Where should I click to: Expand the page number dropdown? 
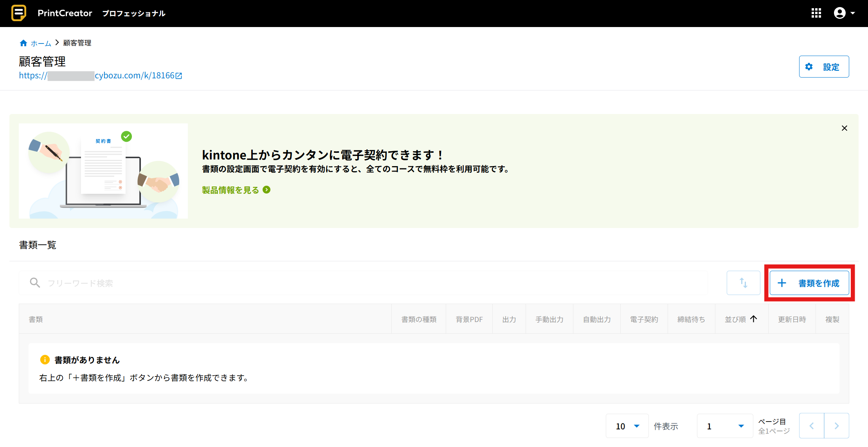coord(725,426)
